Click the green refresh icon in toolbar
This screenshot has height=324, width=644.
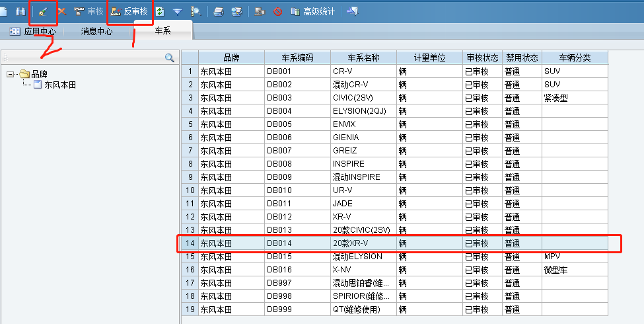tap(160, 11)
